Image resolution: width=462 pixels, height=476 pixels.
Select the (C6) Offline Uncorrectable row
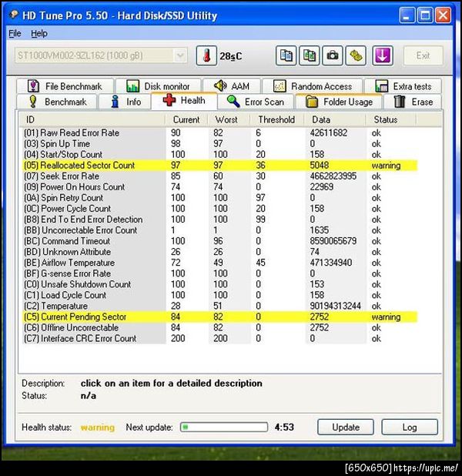click(x=220, y=327)
